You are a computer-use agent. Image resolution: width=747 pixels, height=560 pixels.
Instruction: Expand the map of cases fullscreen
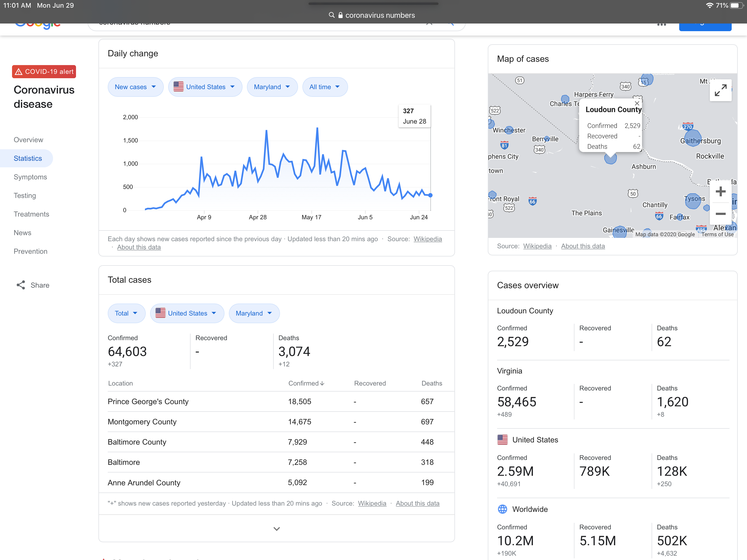click(x=720, y=90)
